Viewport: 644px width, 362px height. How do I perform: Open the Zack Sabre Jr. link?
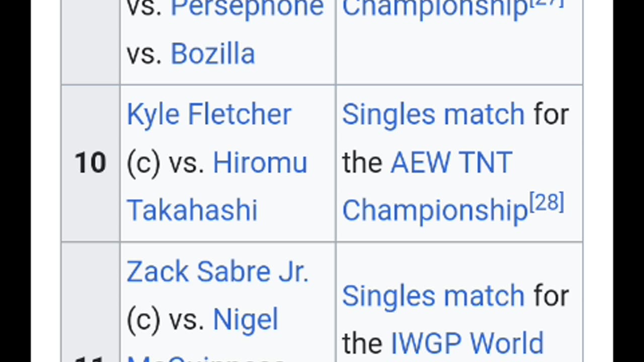tap(217, 272)
